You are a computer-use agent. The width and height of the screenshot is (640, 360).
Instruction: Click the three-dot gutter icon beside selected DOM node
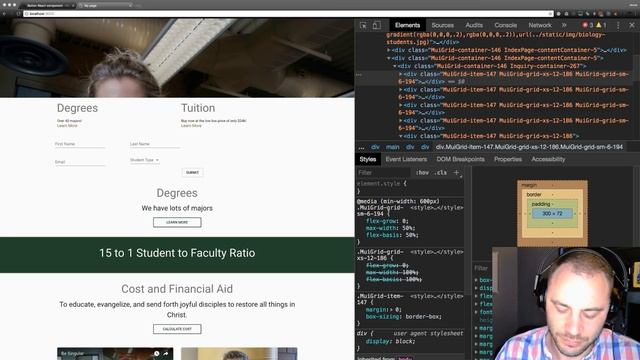(x=359, y=75)
